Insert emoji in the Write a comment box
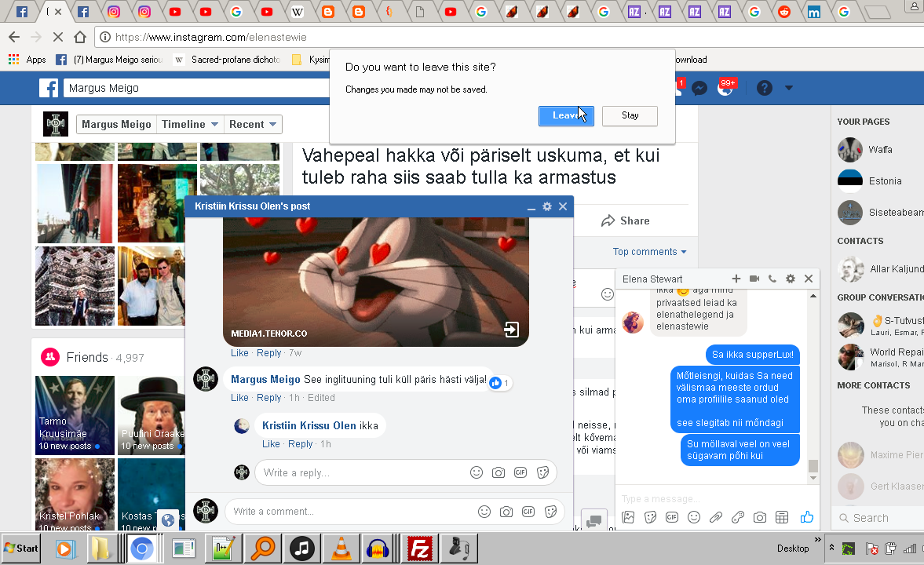This screenshot has height=565, width=924. pyautogui.click(x=484, y=512)
